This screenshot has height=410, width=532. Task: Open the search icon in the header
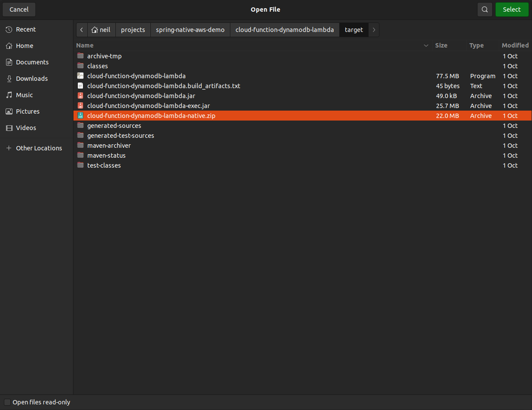484,9
